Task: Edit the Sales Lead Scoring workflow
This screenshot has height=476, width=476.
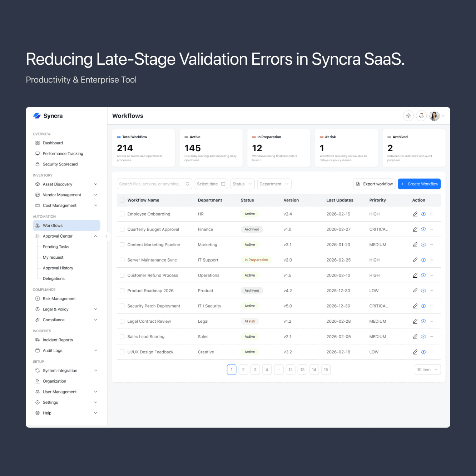Action: tap(415, 337)
